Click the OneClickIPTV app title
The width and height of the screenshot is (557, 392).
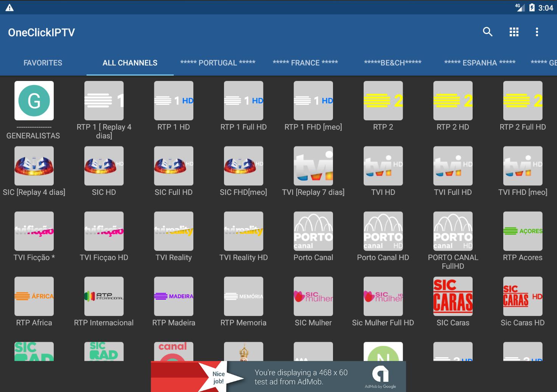[42, 33]
